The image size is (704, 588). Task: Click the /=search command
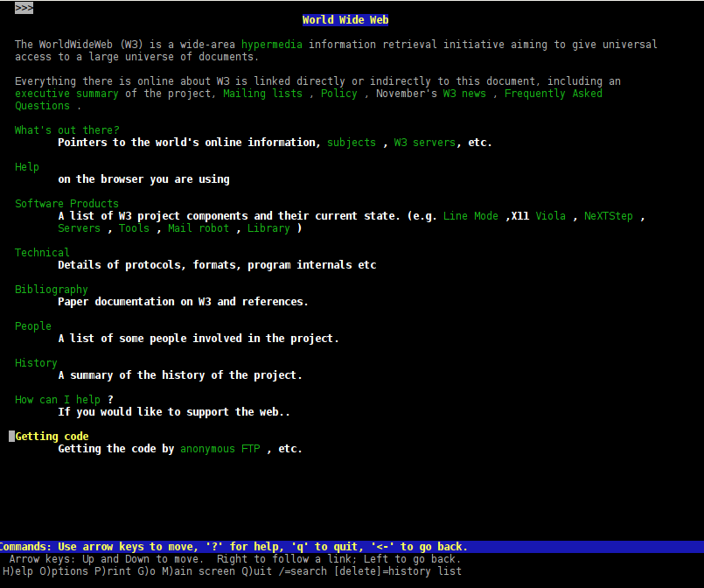(x=303, y=571)
